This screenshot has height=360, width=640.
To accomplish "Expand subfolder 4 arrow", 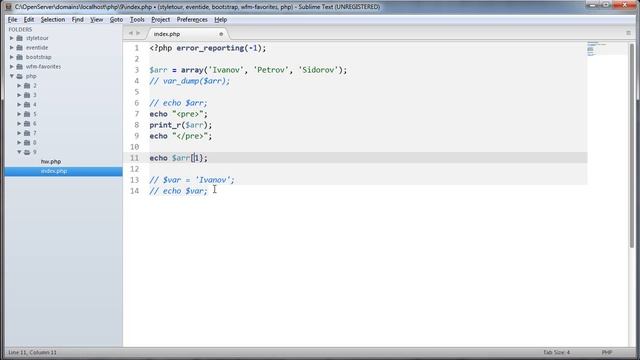I will tap(19, 104).
